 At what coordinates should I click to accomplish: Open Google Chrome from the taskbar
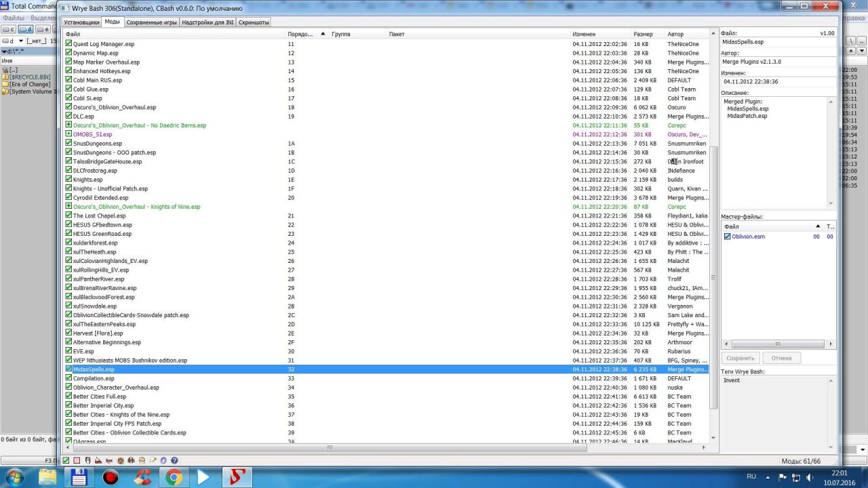[174, 477]
